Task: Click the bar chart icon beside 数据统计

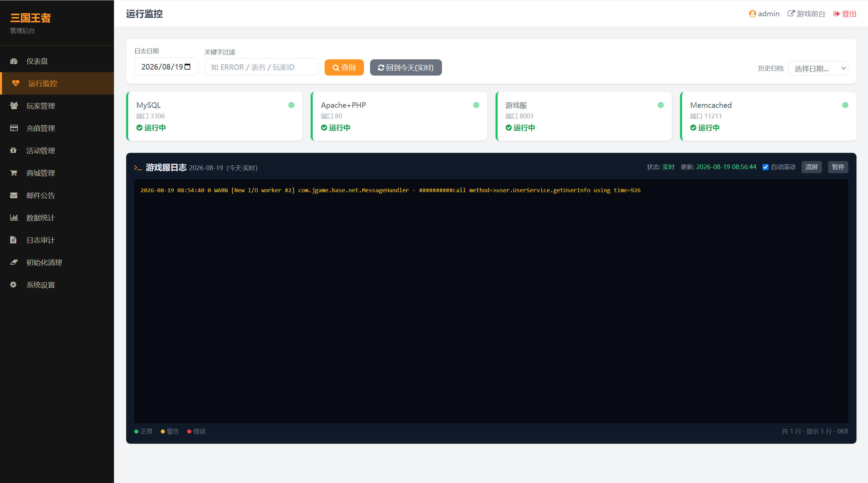Action: coord(14,218)
